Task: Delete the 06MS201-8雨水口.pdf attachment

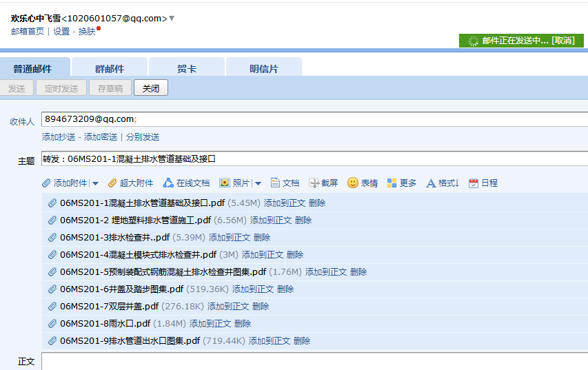Action: pos(243,324)
